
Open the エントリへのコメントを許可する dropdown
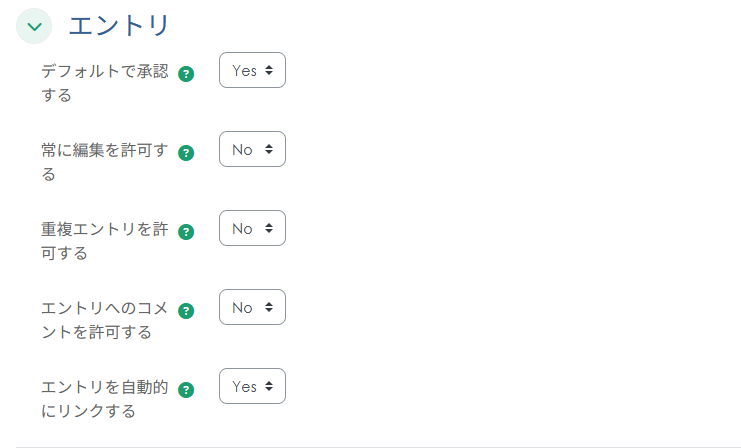(x=252, y=308)
